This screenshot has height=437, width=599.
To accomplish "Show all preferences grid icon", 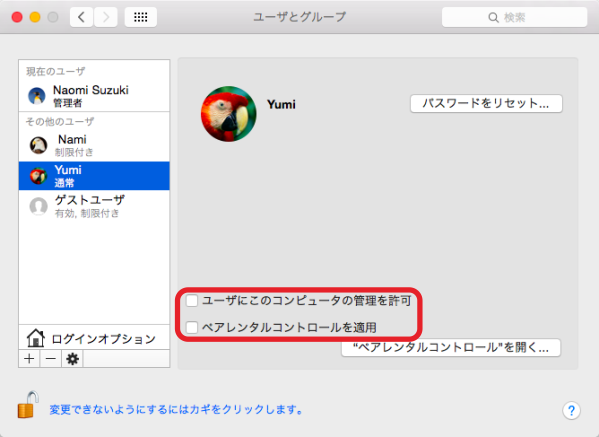I will tap(141, 17).
